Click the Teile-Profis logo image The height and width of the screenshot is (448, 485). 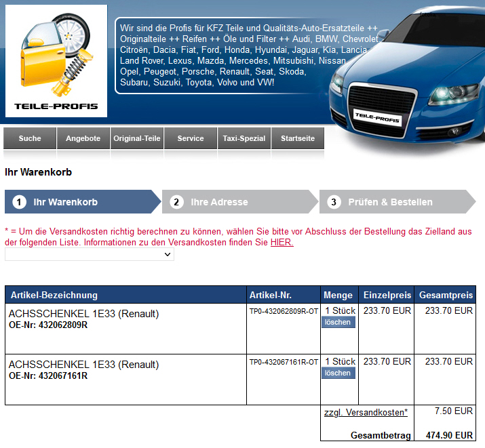(56, 61)
